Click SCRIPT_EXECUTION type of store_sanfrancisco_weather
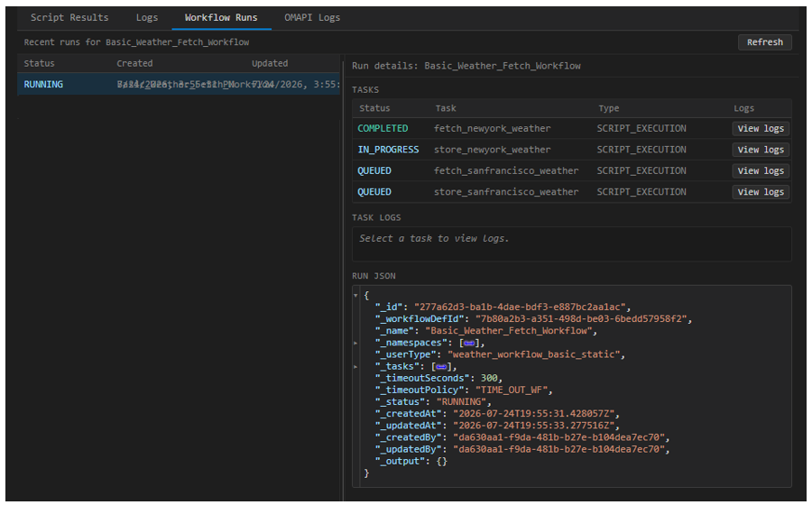This screenshot has height=505, width=812. point(641,192)
